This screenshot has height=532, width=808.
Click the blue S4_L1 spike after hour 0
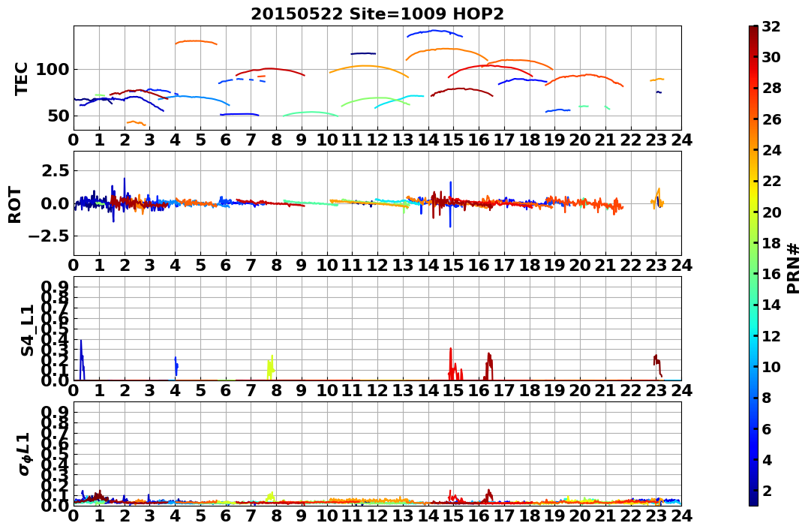point(82,360)
